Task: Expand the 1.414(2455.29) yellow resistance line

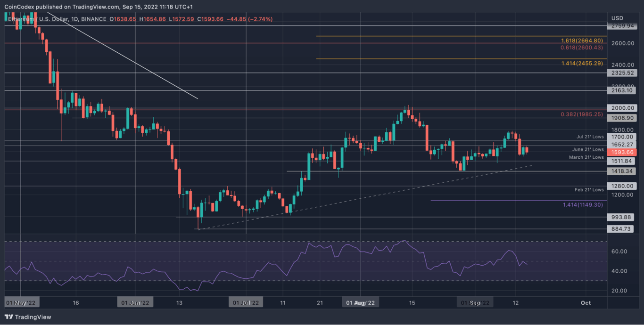Action: (x=581, y=63)
